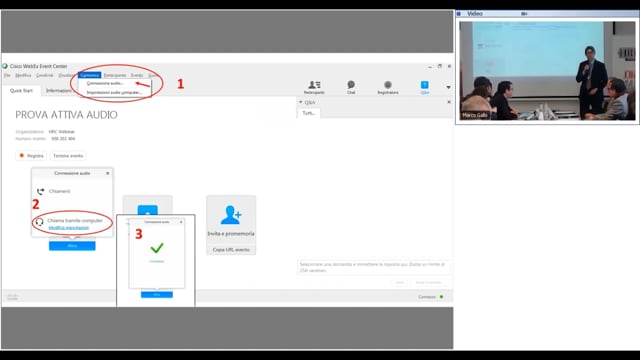Click the Termina evento button
The image size is (640, 360).
pyautogui.click(x=68, y=156)
